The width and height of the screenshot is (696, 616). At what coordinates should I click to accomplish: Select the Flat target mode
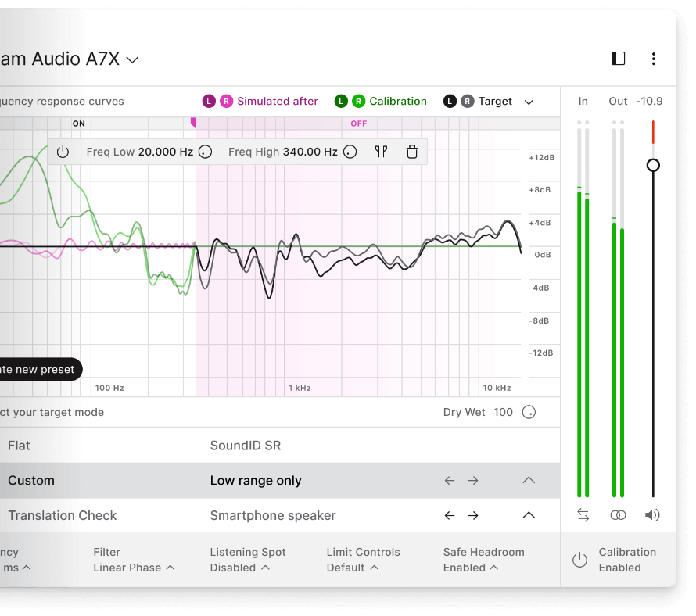click(x=19, y=446)
